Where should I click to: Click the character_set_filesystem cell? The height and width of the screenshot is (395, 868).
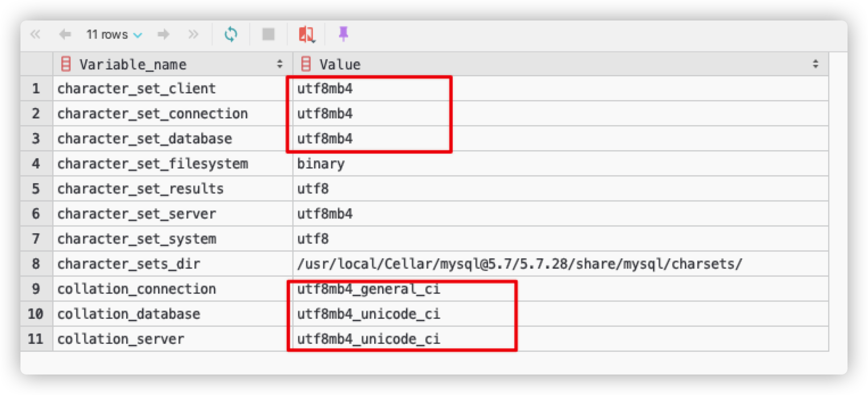coord(152,164)
